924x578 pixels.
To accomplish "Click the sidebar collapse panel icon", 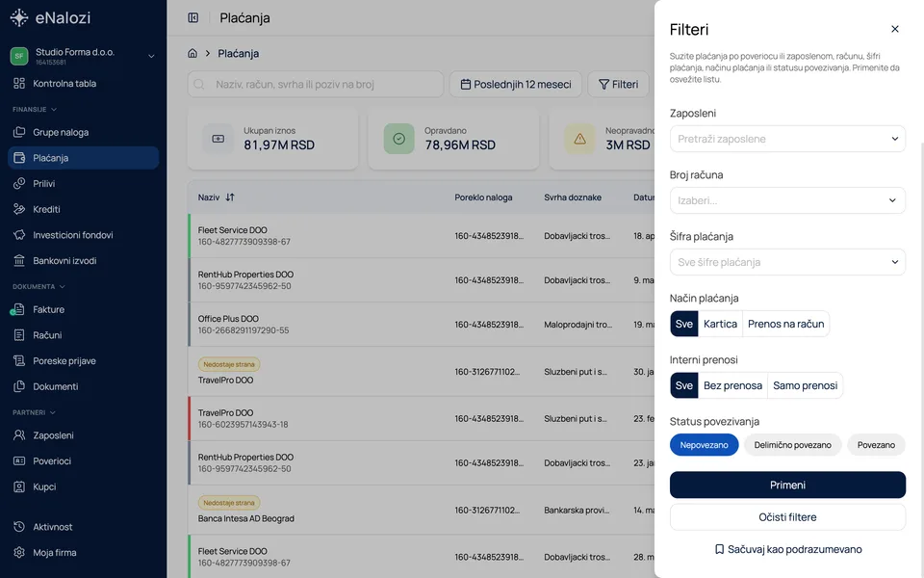I will (193, 17).
